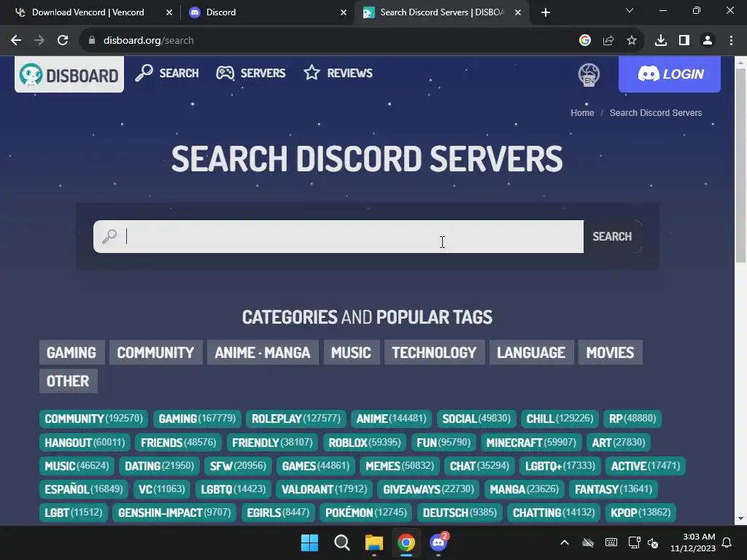Open tab search dropdown arrow
Viewport: 747px width, 560px height.
(x=630, y=10)
